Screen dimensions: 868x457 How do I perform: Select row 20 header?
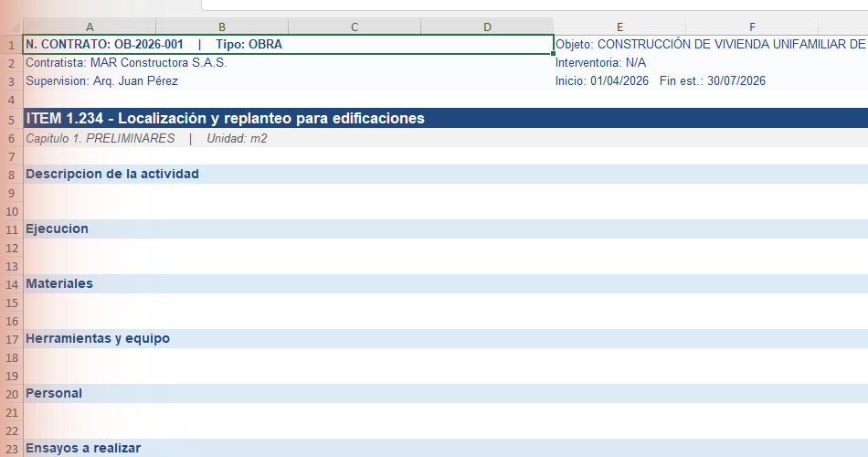coord(12,395)
